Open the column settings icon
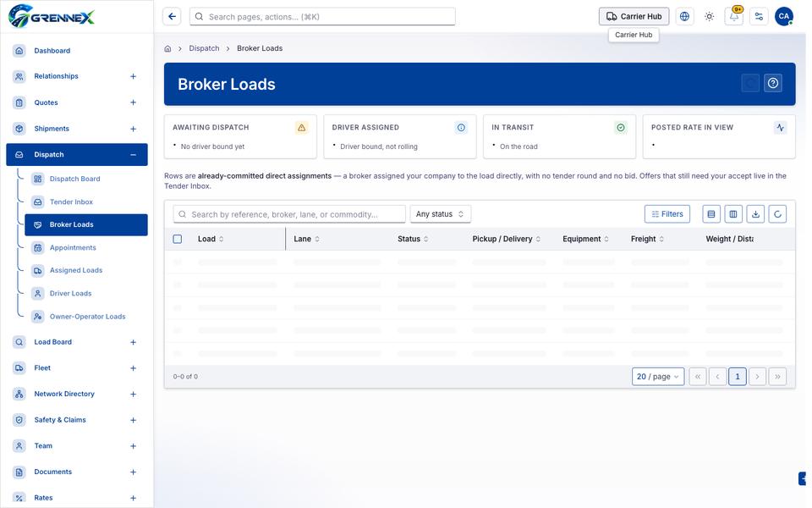 pyautogui.click(x=733, y=214)
